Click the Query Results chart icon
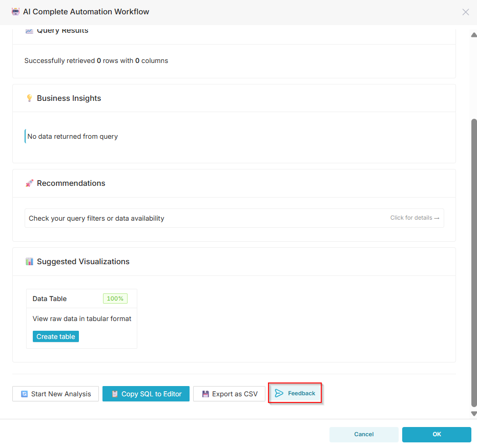The image size is (477, 448). tap(29, 31)
